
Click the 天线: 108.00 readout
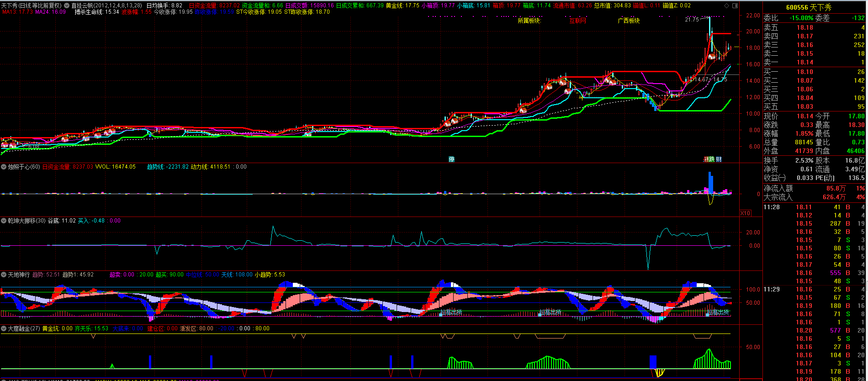pyautogui.click(x=237, y=275)
